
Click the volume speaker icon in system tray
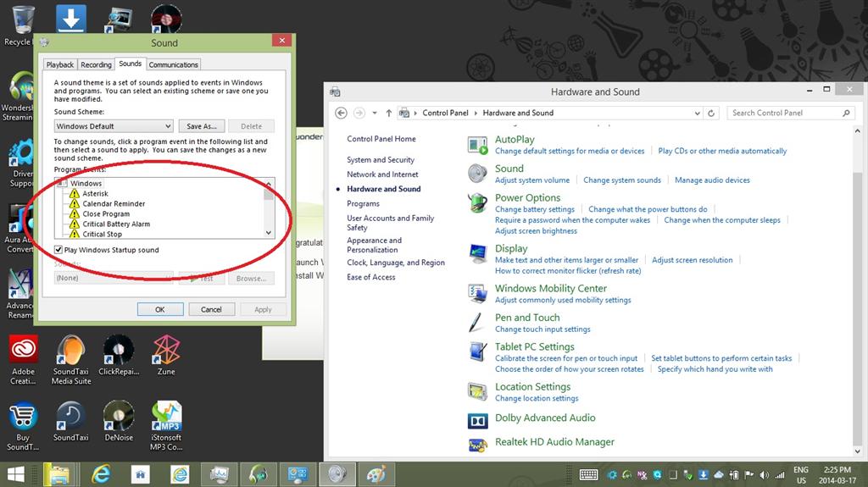click(764, 475)
